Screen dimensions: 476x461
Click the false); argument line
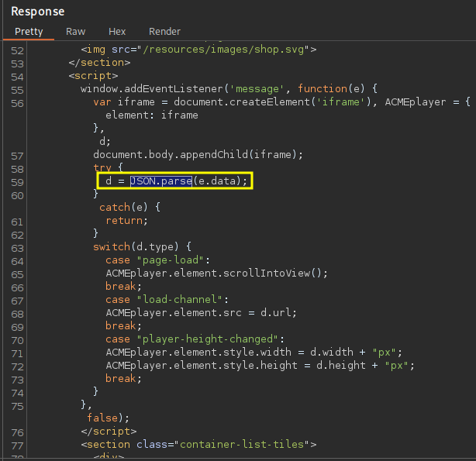pos(109,418)
